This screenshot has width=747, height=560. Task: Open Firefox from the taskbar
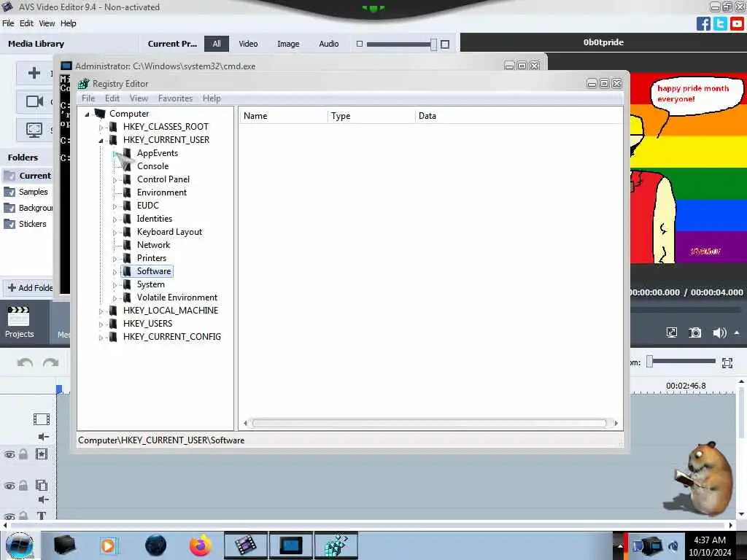[x=200, y=545]
